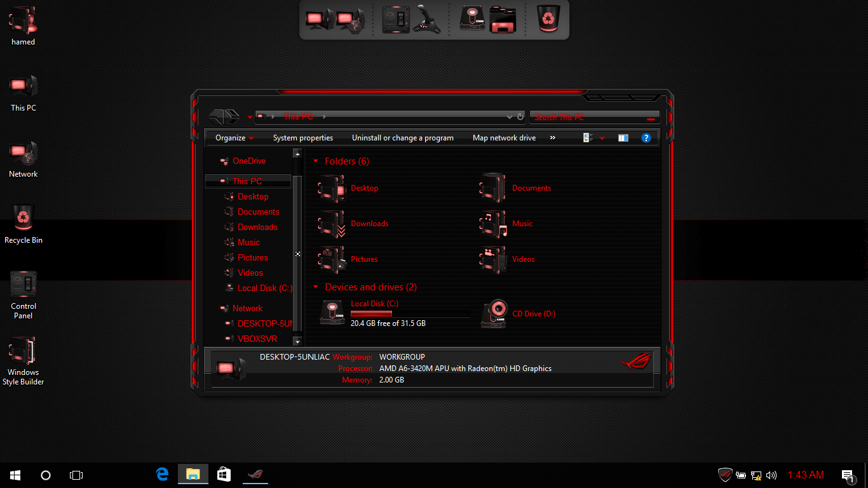Toggle the Help question mark button
The image size is (868, 488).
(x=646, y=137)
